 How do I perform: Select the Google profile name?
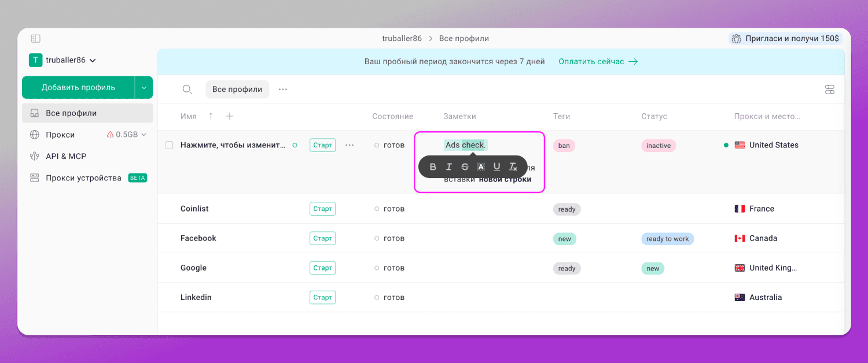click(x=193, y=268)
